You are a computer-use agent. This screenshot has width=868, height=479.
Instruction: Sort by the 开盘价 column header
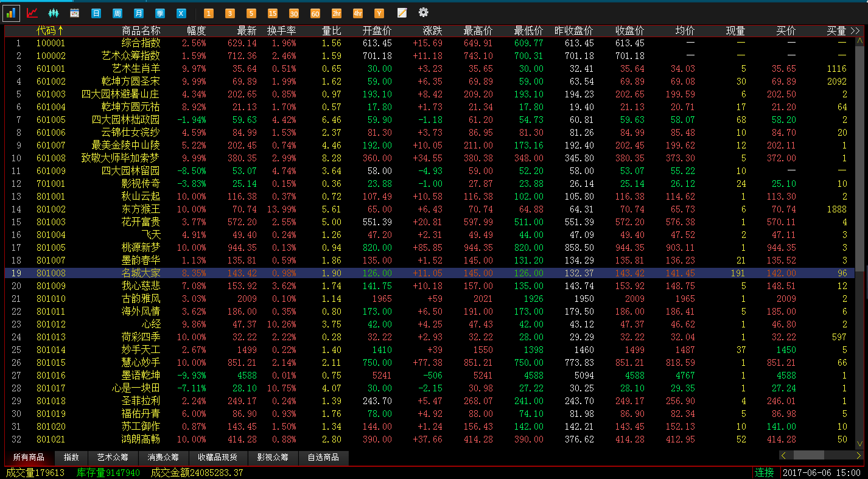tap(377, 30)
